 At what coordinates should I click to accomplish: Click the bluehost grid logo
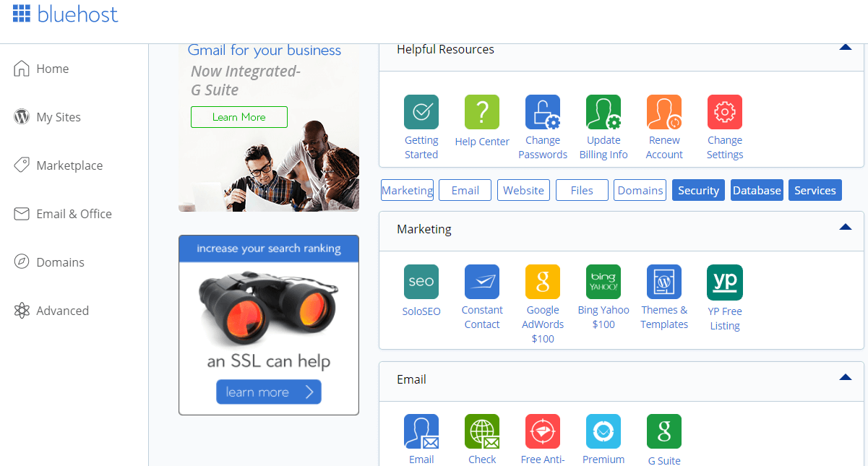pos(22,13)
